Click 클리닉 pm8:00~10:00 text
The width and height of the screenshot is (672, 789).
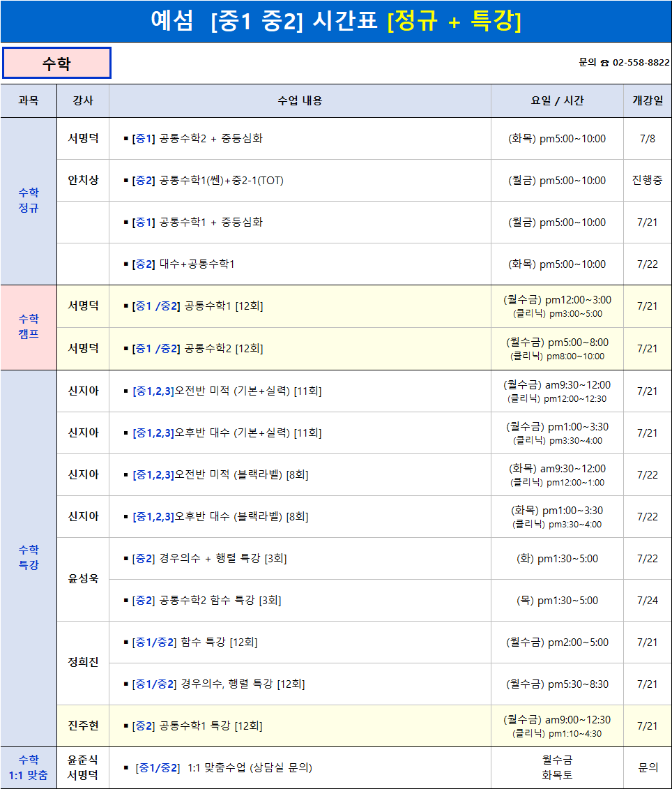tap(557, 356)
